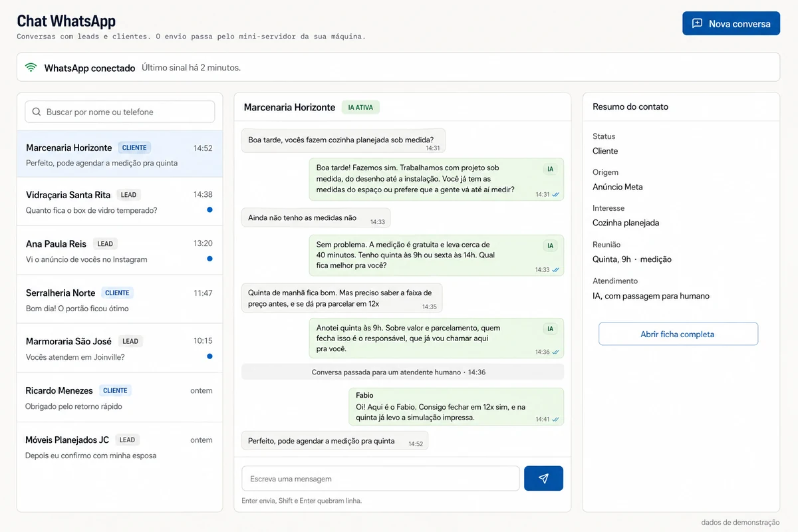Screen dimensions: 798x532
Task: Click the Chat WhatsApp page title
Action: point(66,21)
